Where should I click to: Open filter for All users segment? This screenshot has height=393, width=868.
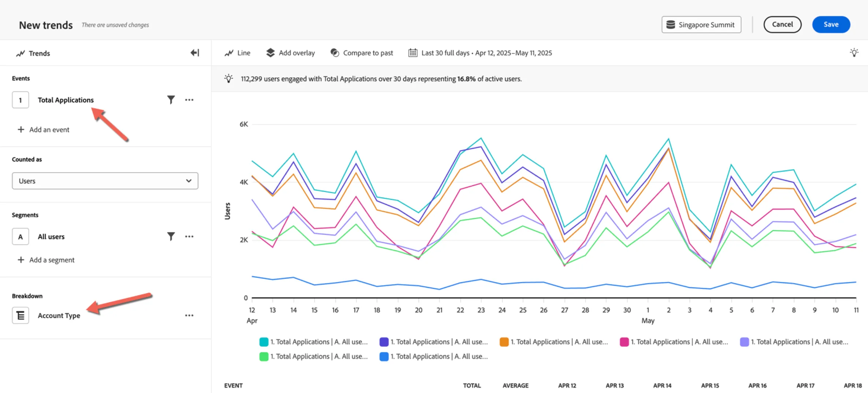coord(171,236)
